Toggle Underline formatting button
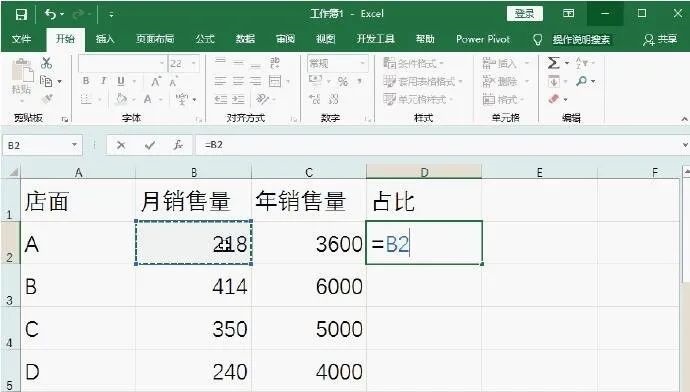This screenshot has width=690, height=392. 121,81
